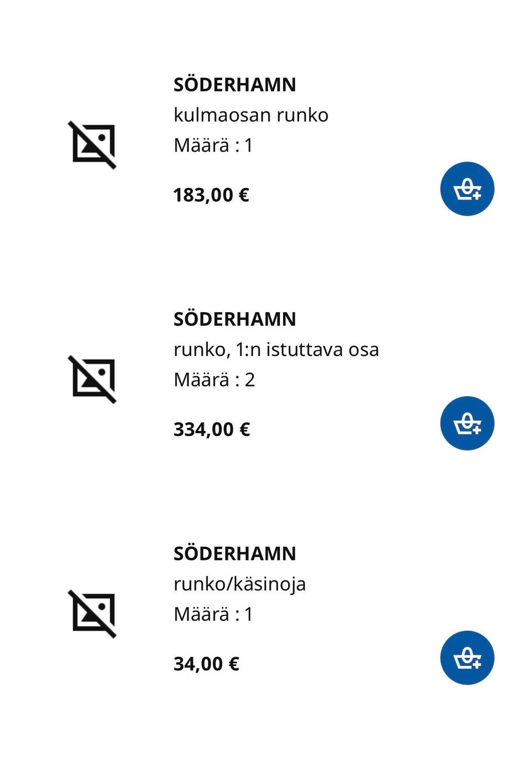The image size is (532, 759).
Task: Click the Määrä quantity under runko/käsinoja
Action: click(x=213, y=614)
